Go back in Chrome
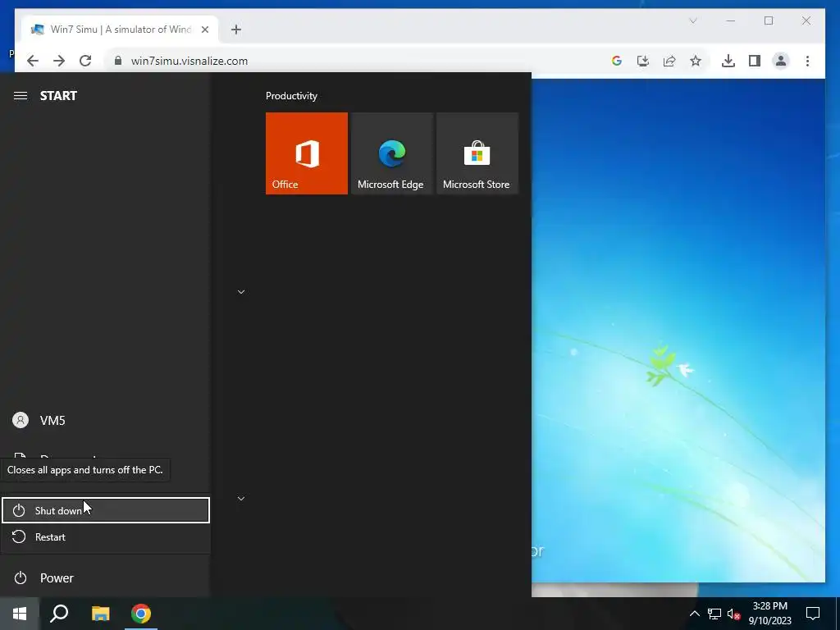 [33, 61]
